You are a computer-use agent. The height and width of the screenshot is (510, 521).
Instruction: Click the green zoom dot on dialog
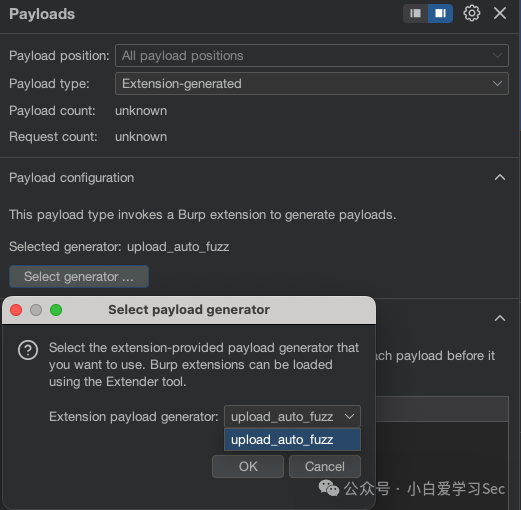(x=56, y=310)
